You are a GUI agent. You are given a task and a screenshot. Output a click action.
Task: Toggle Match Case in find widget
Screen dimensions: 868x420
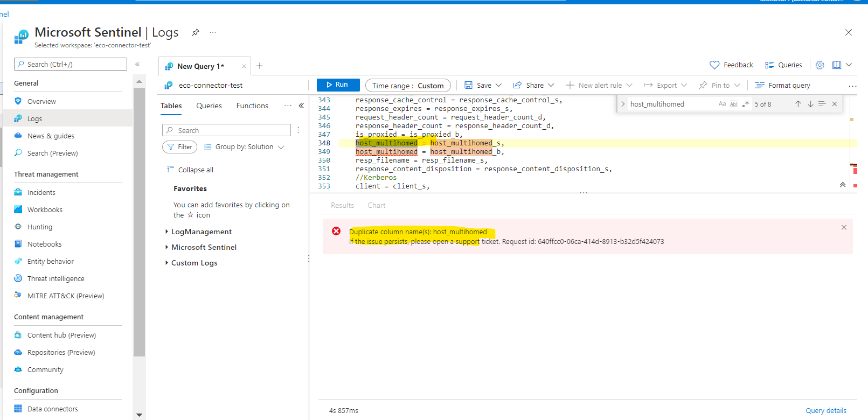coord(722,104)
